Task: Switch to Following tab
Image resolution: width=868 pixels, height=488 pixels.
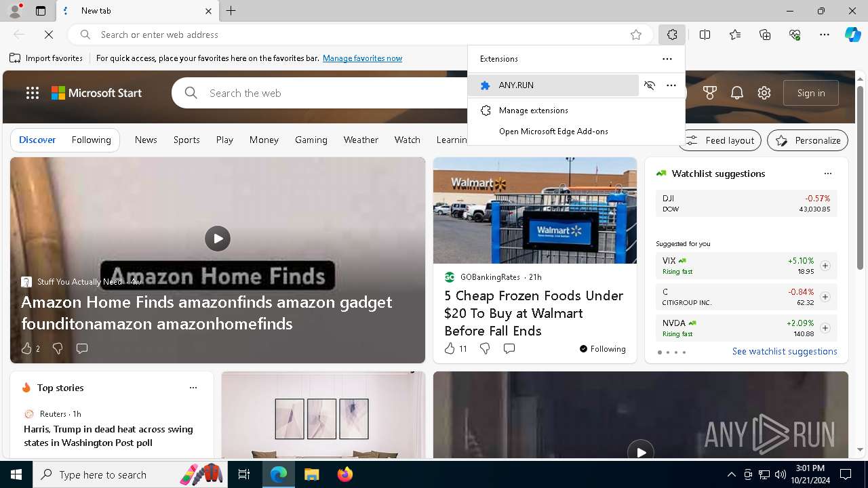Action: click(x=91, y=140)
